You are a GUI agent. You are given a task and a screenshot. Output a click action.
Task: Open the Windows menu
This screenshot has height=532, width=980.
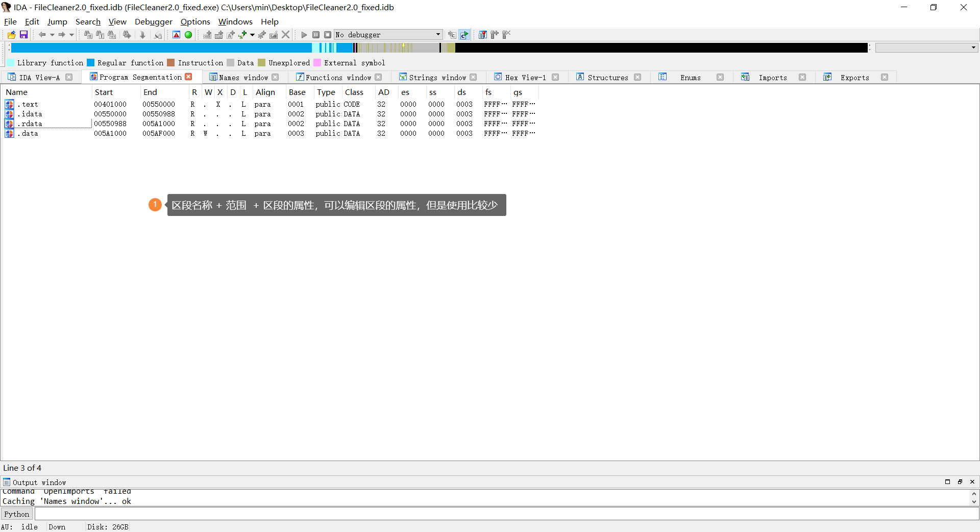coord(235,21)
